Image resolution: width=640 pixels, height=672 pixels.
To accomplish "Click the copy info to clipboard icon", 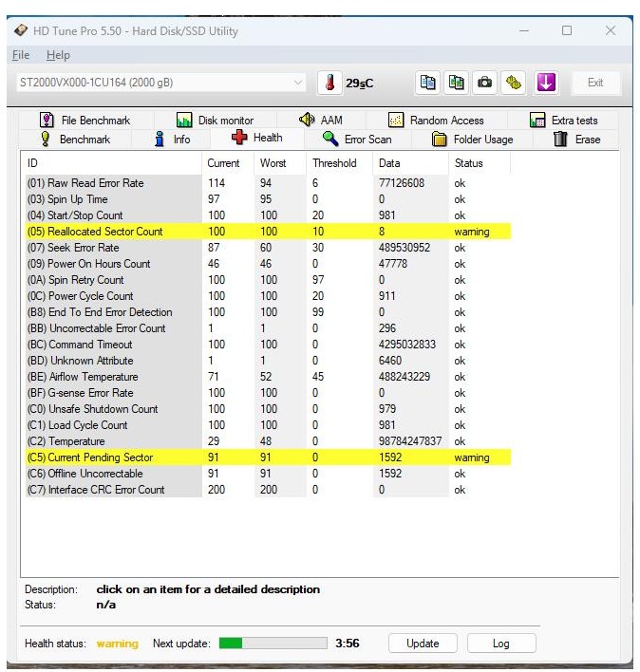I will pos(428,83).
